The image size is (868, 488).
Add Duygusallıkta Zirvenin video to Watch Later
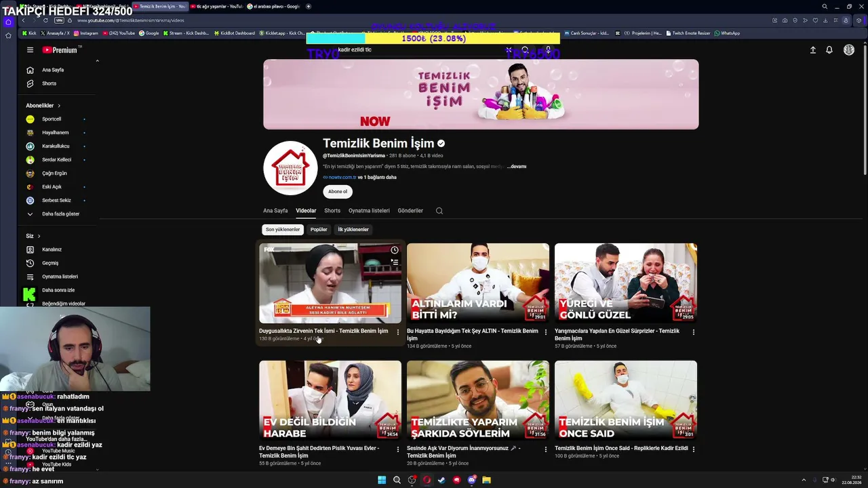click(x=394, y=250)
